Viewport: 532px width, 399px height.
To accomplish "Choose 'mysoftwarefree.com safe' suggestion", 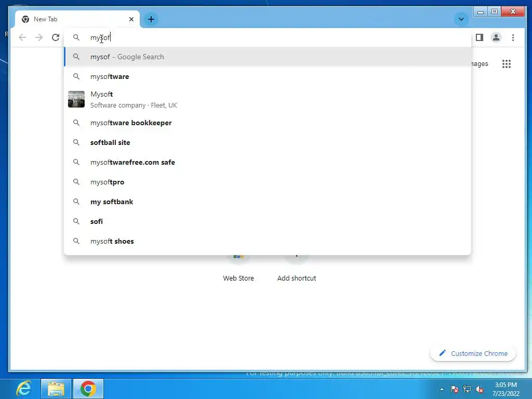I will (x=268, y=162).
